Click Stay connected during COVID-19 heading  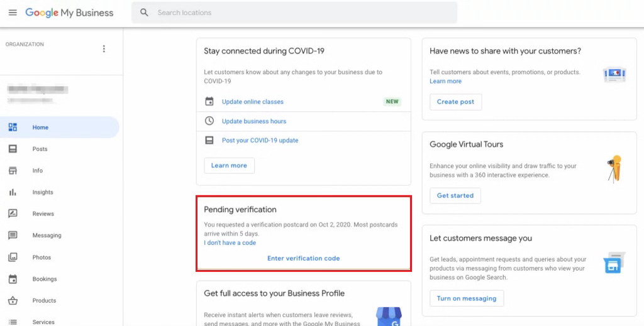tap(264, 51)
